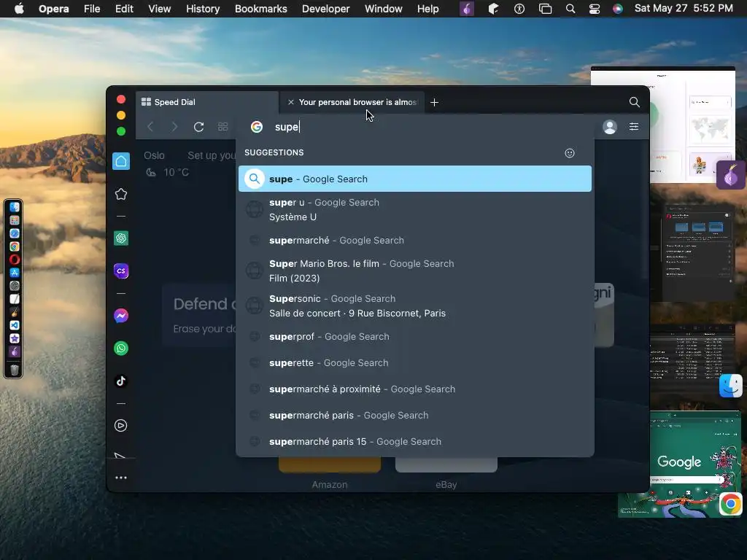
Task: Open the File menu
Action: (x=92, y=9)
